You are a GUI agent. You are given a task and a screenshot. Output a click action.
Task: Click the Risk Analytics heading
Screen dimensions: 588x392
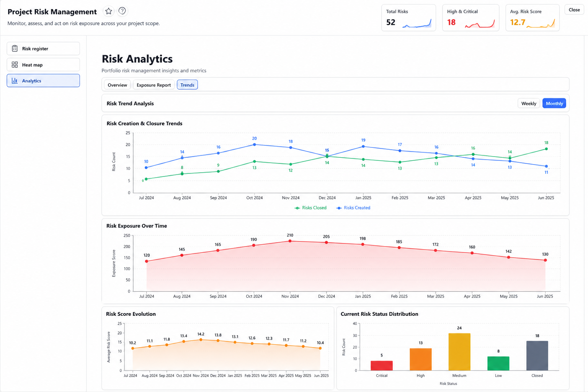137,59
